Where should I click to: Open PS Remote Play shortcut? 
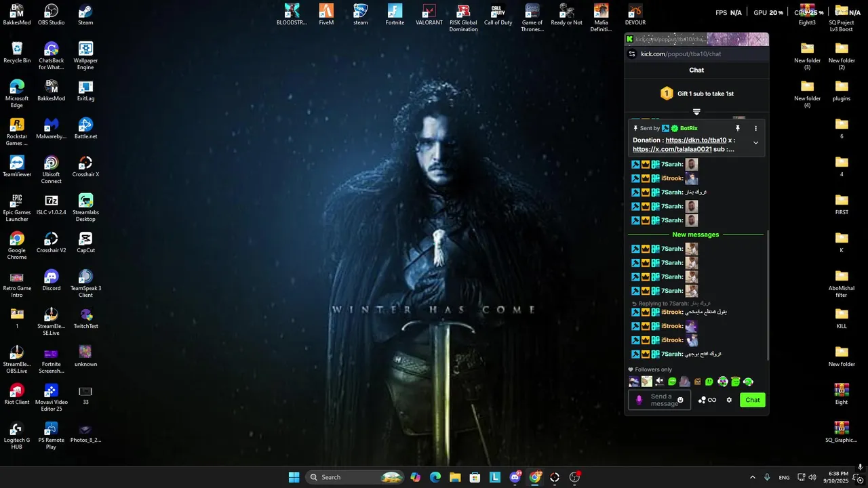point(51,435)
